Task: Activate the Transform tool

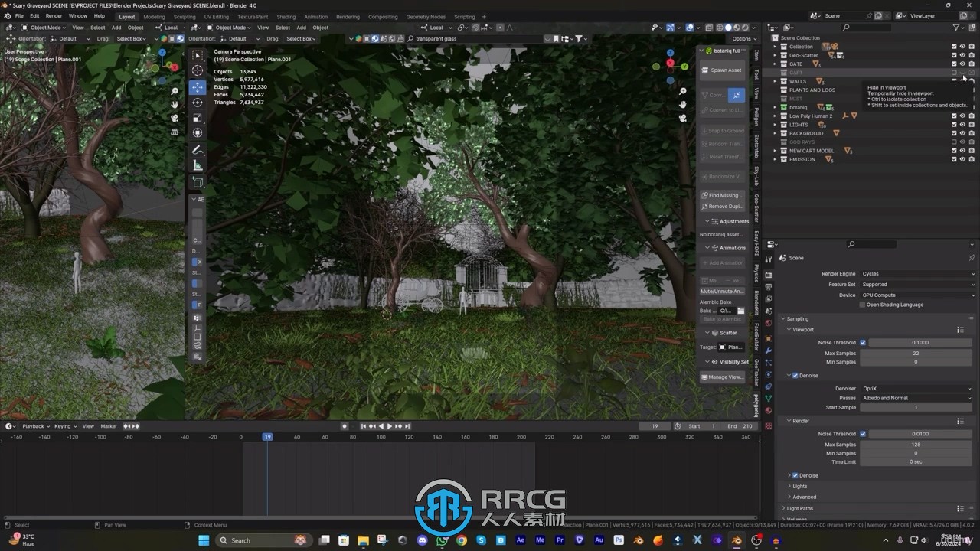Action: pos(198,132)
